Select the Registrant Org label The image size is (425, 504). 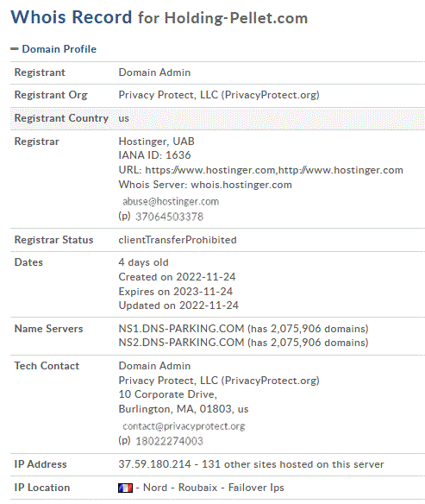51,95
